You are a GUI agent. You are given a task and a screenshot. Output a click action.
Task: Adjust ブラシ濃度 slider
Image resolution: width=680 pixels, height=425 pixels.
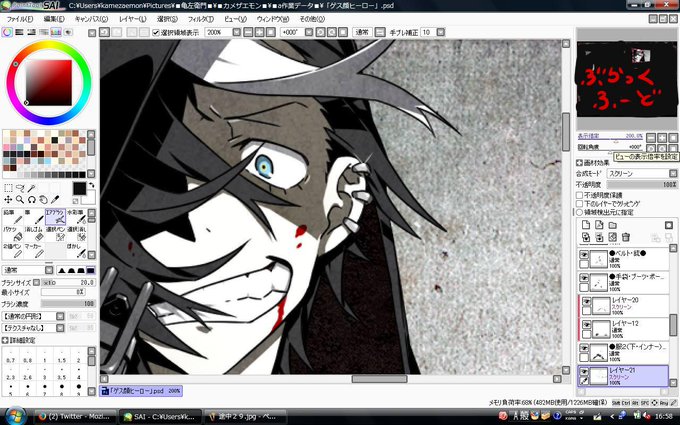tap(68, 304)
